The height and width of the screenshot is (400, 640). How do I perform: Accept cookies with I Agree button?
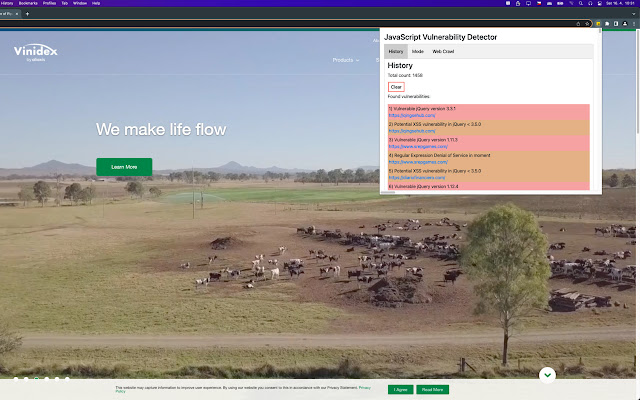click(x=400, y=389)
